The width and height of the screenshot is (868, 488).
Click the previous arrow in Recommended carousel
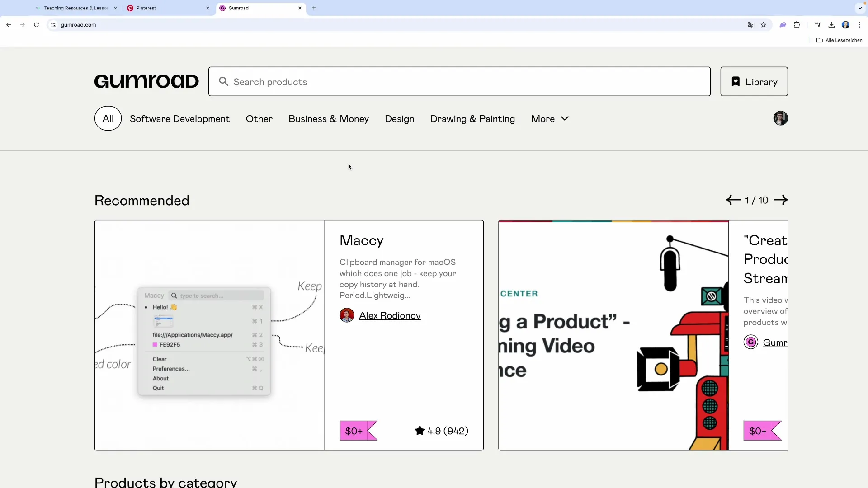pos(733,200)
